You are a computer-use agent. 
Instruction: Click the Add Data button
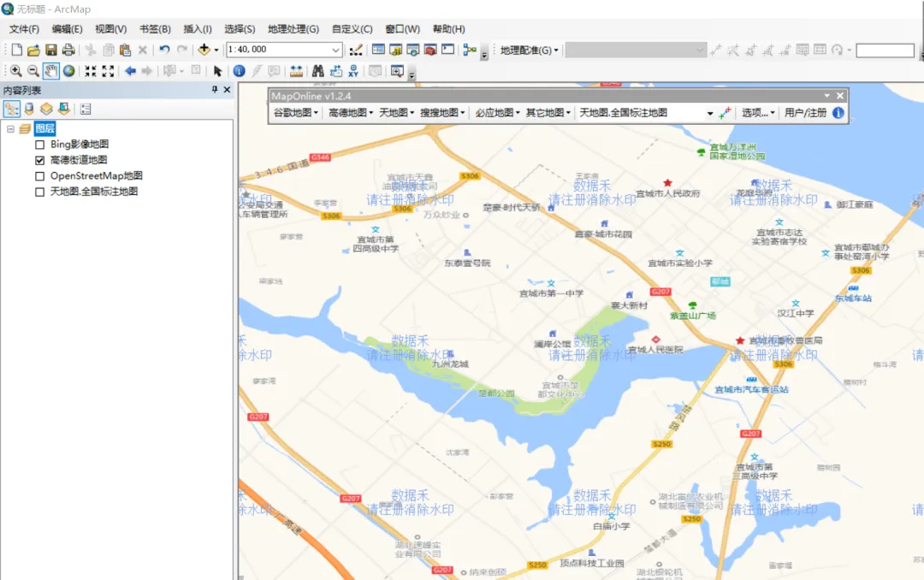pyautogui.click(x=204, y=50)
